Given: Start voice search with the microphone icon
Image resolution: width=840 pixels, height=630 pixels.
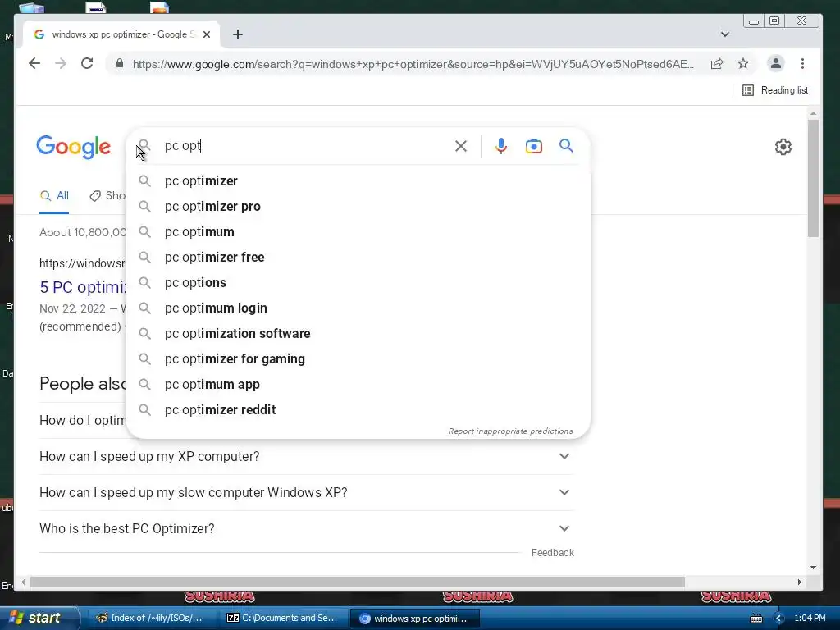Looking at the screenshot, I should [x=501, y=146].
